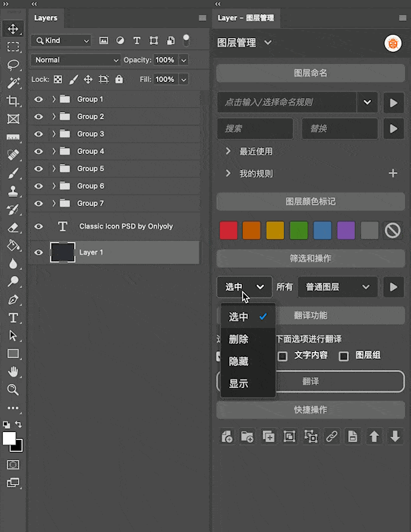Toggle Quick Mask mode
411x532 pixels.
click(x=13, y=465)
